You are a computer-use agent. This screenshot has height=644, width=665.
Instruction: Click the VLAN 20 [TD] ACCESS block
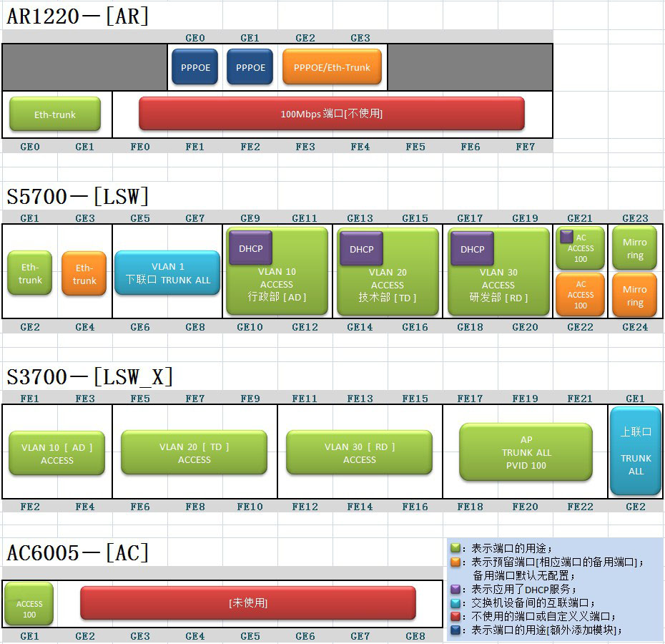point(194,452)
